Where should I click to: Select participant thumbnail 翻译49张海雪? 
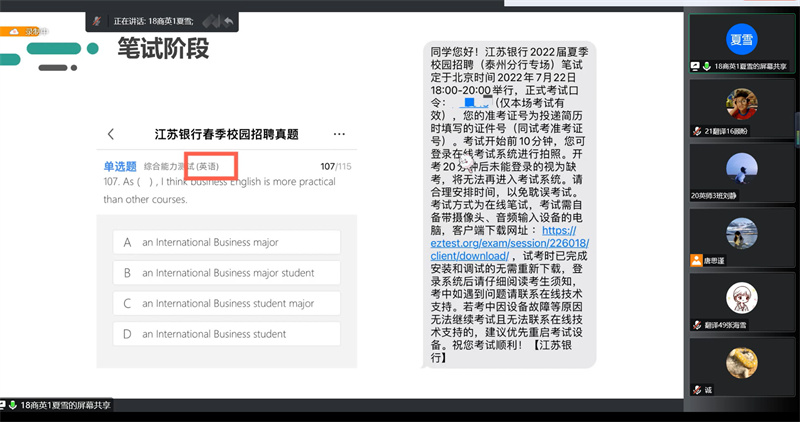point(741,299)
